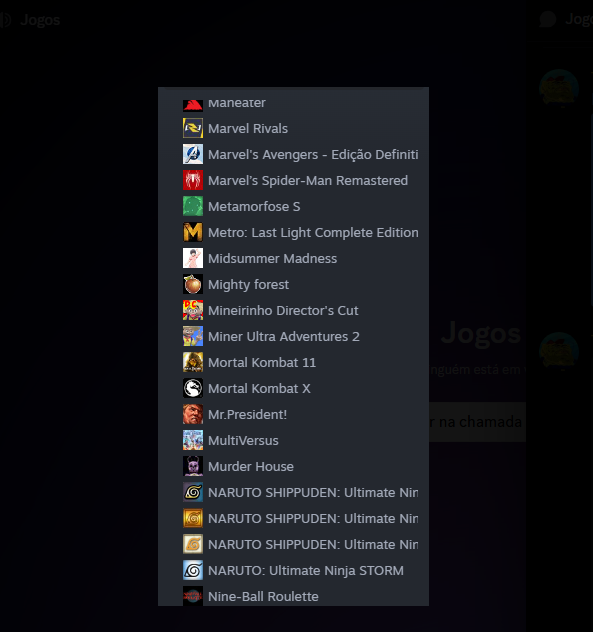This screenshot has width=593, height=632.
Task: Pick Mighty forest from the list
Action: [248, 285]
